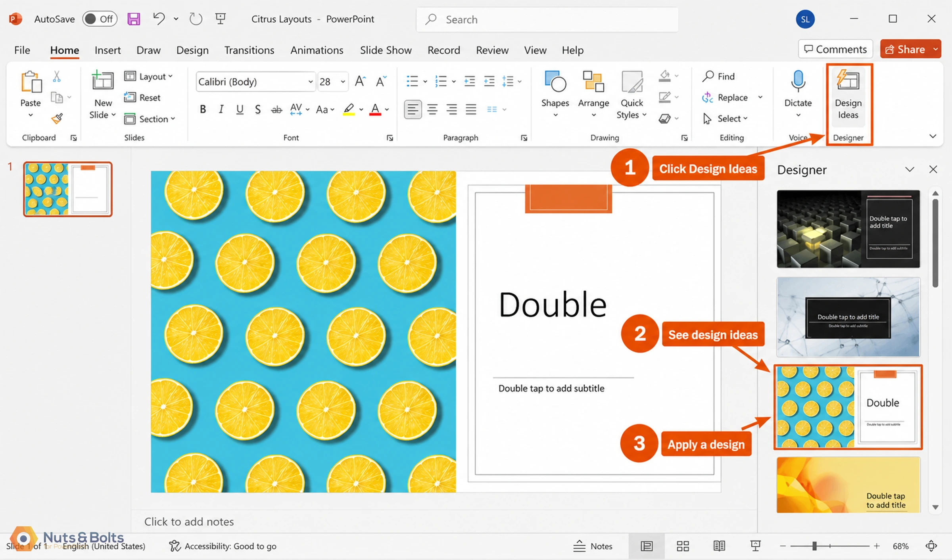Image resolution: width=952 pixels, height=560 pixels.
Task: Click the Save icon in title bar
Action: [x=134, y=19]
